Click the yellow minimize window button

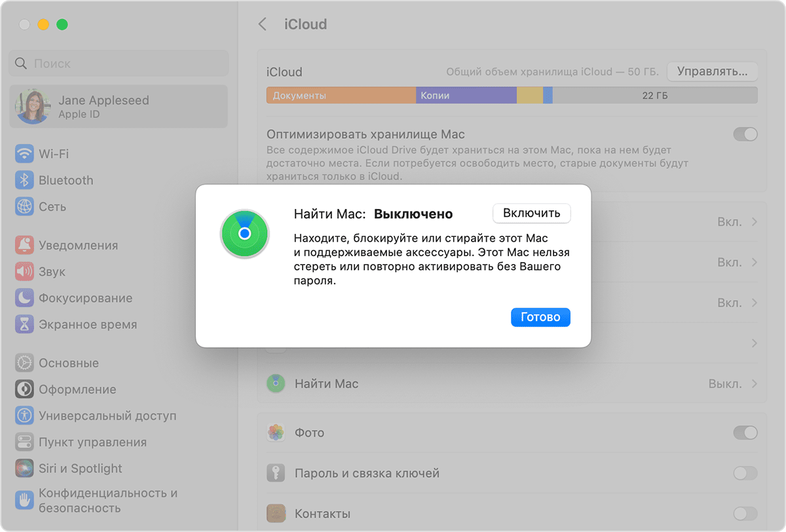(43, 24)
